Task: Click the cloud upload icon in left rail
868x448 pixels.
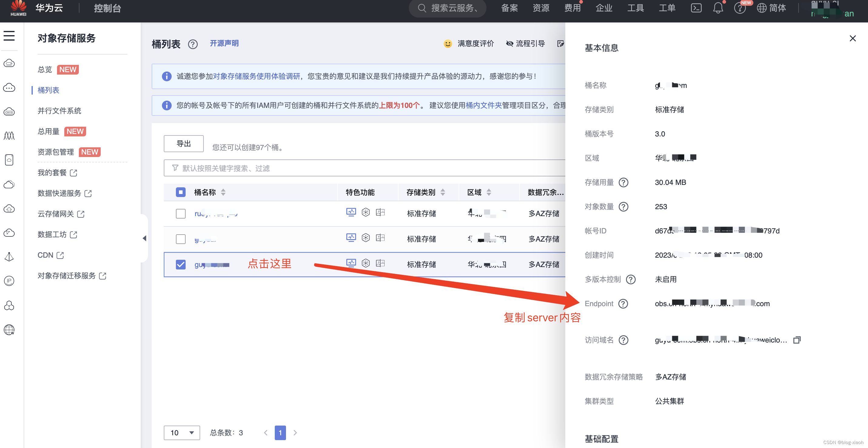Action: tap(9, 209)
